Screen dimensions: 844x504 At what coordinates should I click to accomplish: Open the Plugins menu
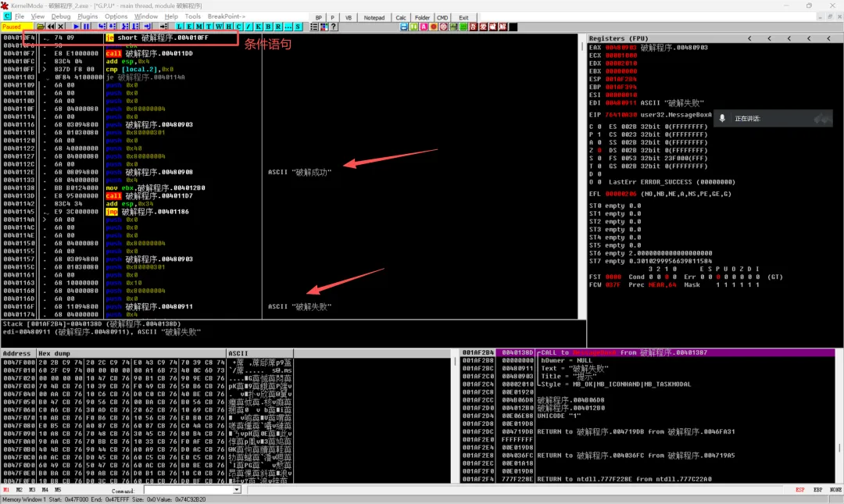click(88, 16)
